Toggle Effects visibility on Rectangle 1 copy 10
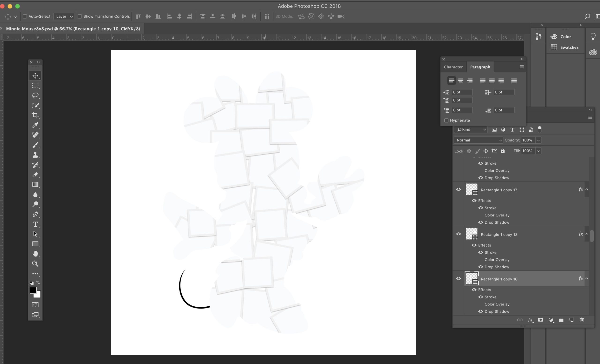Viewport: 600px width, 364px height. (x=474, y=290)
